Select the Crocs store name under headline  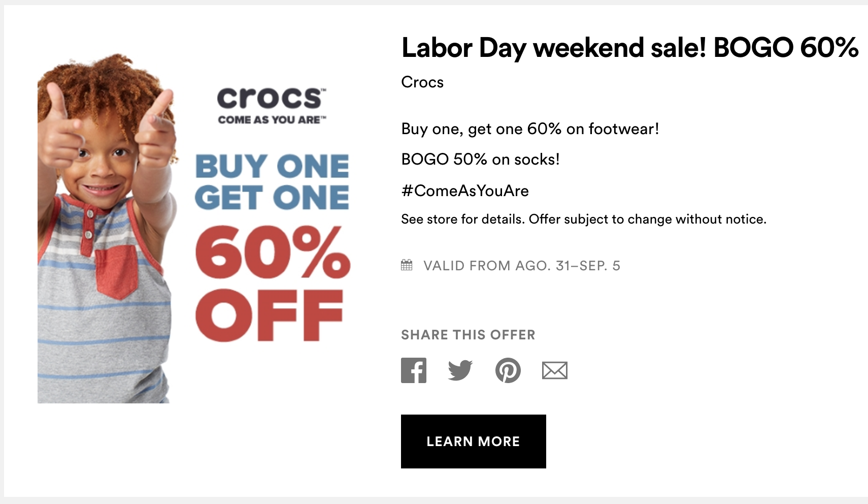422,82
